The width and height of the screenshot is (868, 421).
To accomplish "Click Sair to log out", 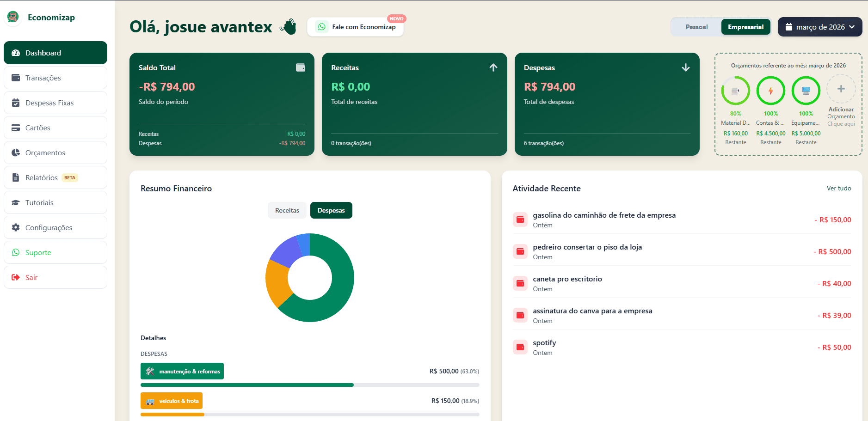I will 55,277.
